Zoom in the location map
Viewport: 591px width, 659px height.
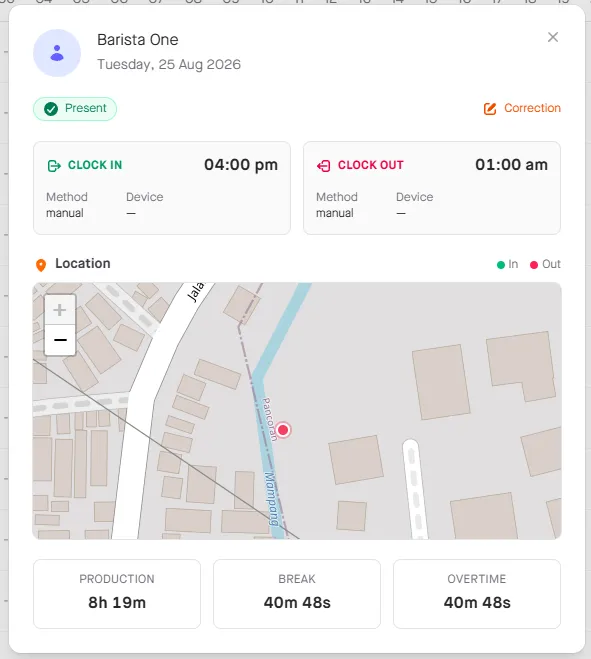[60, 310]
